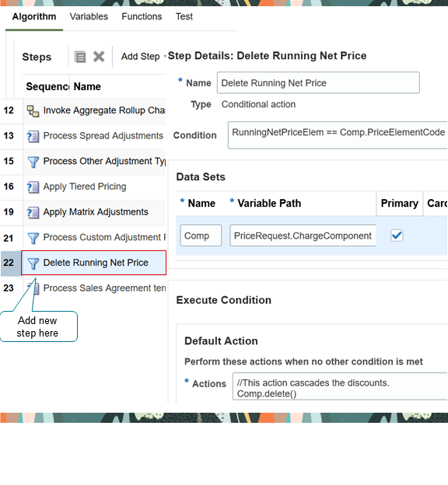Screen dimensions: 448x485
Task: Go to the Test tab
Action: click(x=184, y=16)
